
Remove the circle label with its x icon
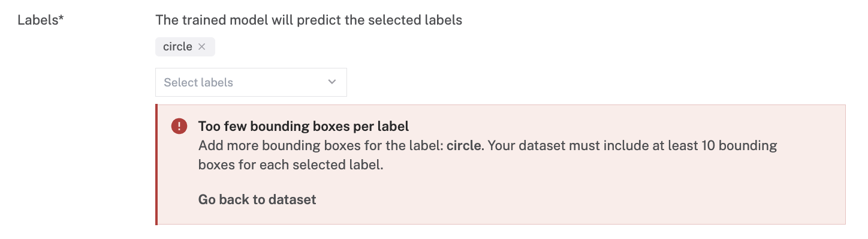(202, 47)
